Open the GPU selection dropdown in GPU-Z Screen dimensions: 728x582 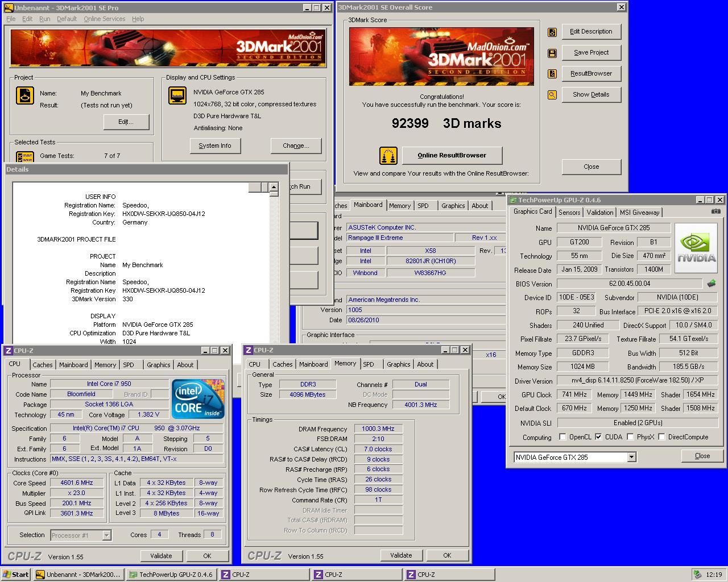point(631,457)
